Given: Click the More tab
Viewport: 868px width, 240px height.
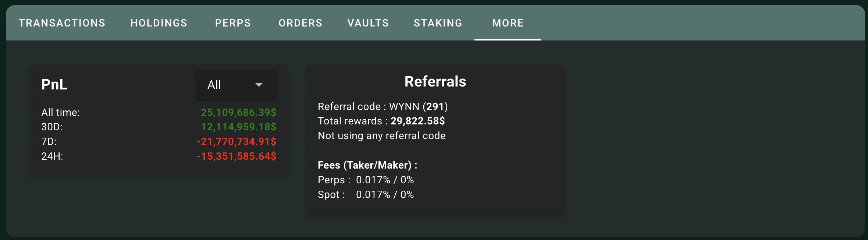Looking at the screenshot, I should coord(508,23).
